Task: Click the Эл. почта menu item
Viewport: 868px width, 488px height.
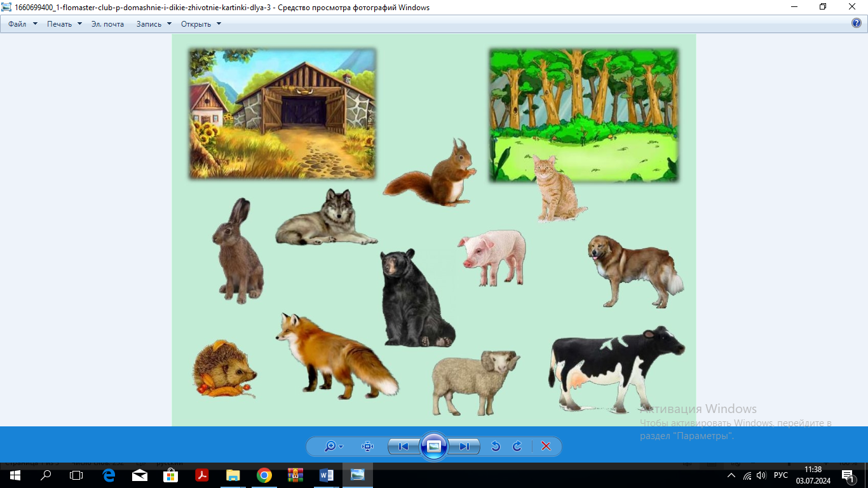Action: (x=107, y=24)
